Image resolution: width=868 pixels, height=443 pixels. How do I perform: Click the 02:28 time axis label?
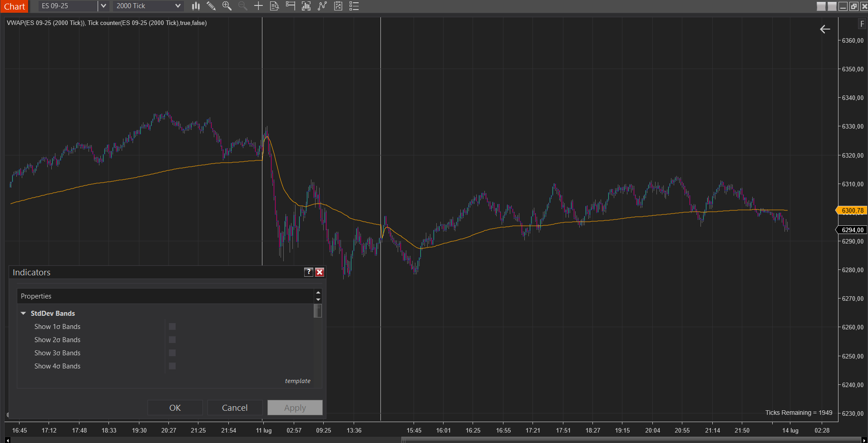(822, 430)
